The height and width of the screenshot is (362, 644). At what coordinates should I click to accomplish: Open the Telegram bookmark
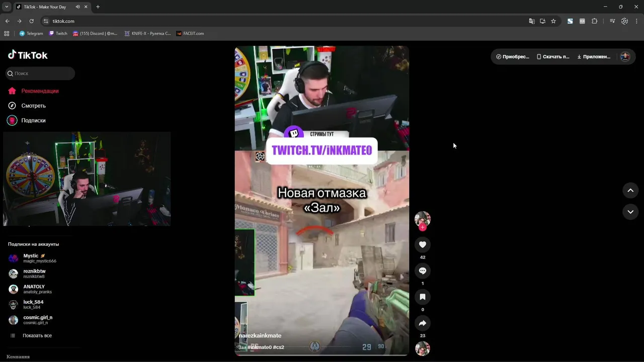[31, 34]
